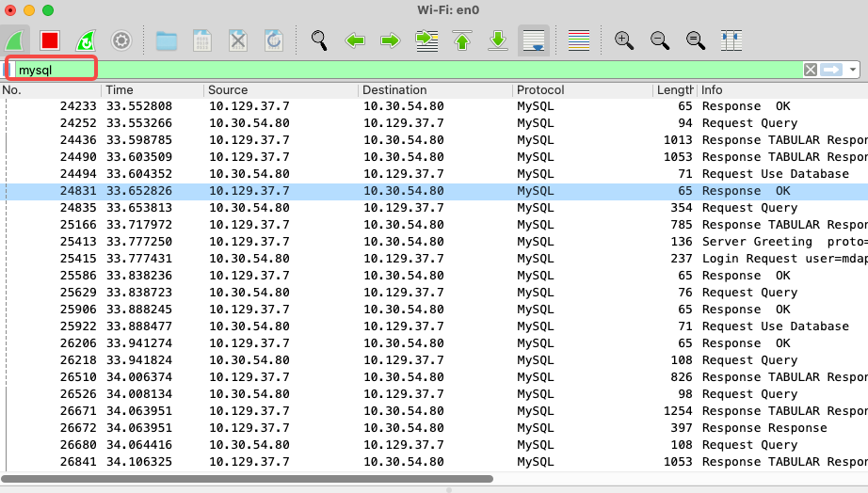Edit the mysql display filter field

coord(410,70)
